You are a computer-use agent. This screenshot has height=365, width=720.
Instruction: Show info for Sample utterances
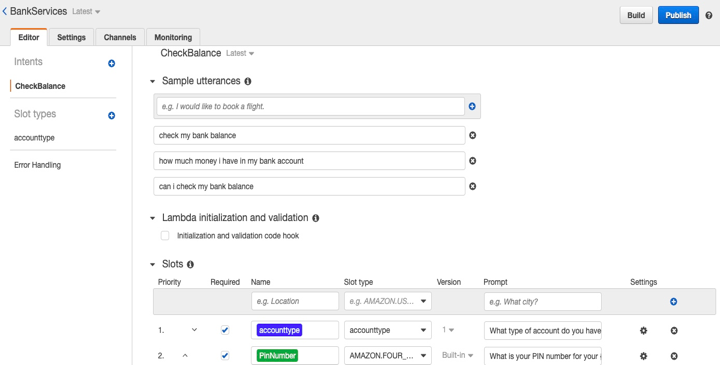point(248,81)
